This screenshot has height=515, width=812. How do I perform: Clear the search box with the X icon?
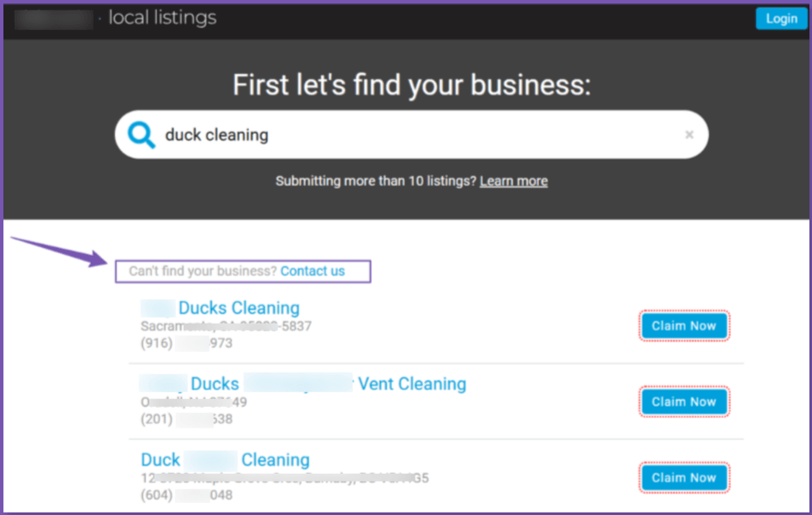[x=689, y=135]
